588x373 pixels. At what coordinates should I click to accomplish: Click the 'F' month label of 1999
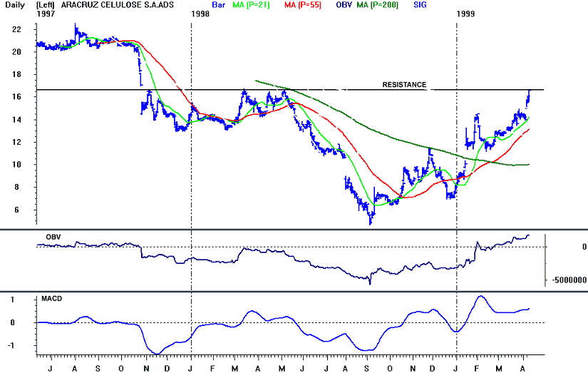coord(477,369)
